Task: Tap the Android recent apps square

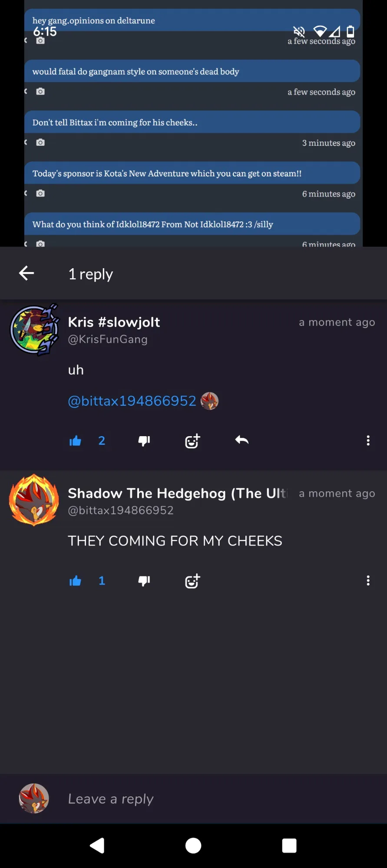Action: click(289, 845)
